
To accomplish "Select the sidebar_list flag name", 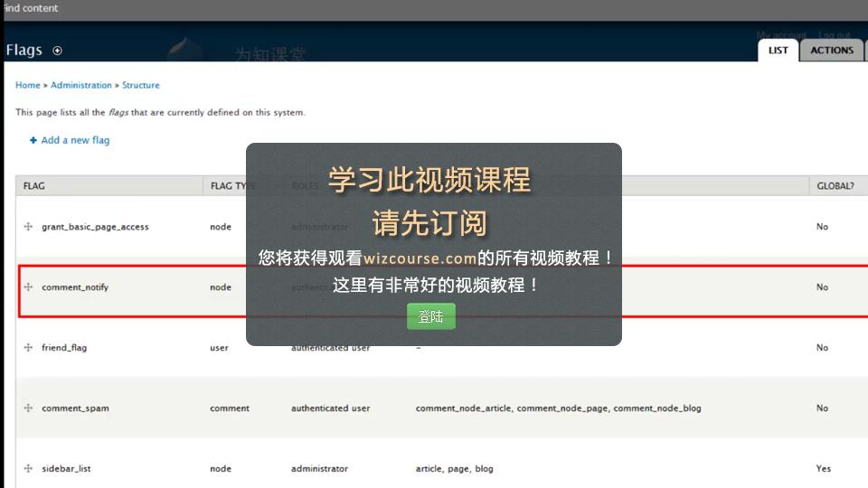I will point(66,469).
